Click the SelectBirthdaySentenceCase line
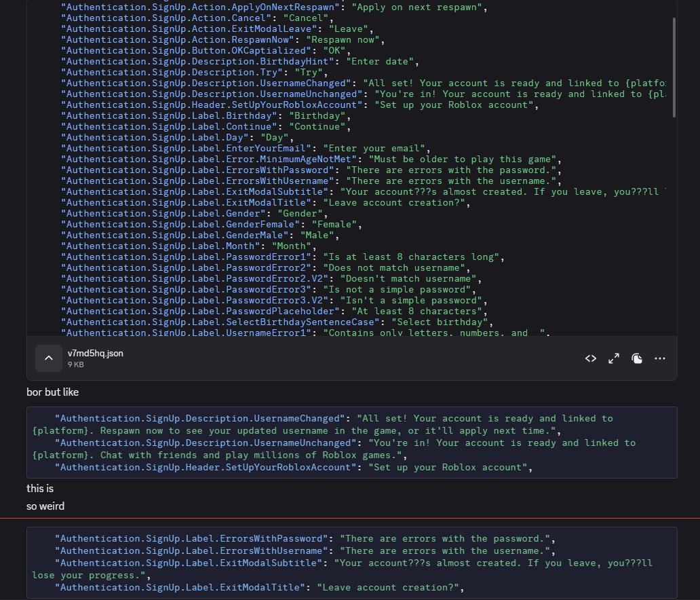The image size is (700, 600). [277, 322]
